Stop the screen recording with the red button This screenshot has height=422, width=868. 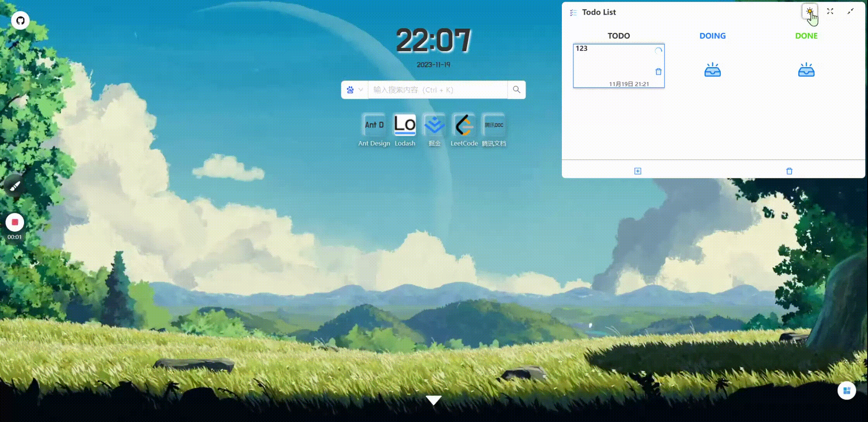pyautogui.click(x=15, y=222)
